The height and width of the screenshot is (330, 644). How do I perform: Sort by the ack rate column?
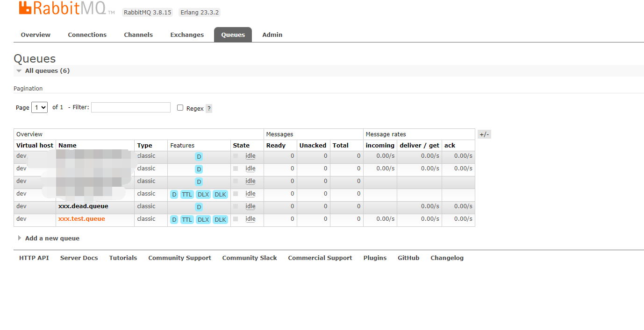tap(450, 145)
